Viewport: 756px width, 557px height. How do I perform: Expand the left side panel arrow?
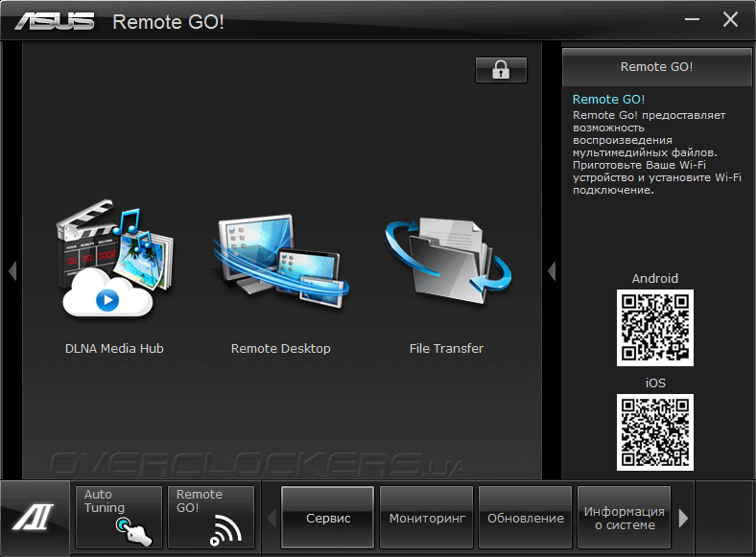pos(12,270)
